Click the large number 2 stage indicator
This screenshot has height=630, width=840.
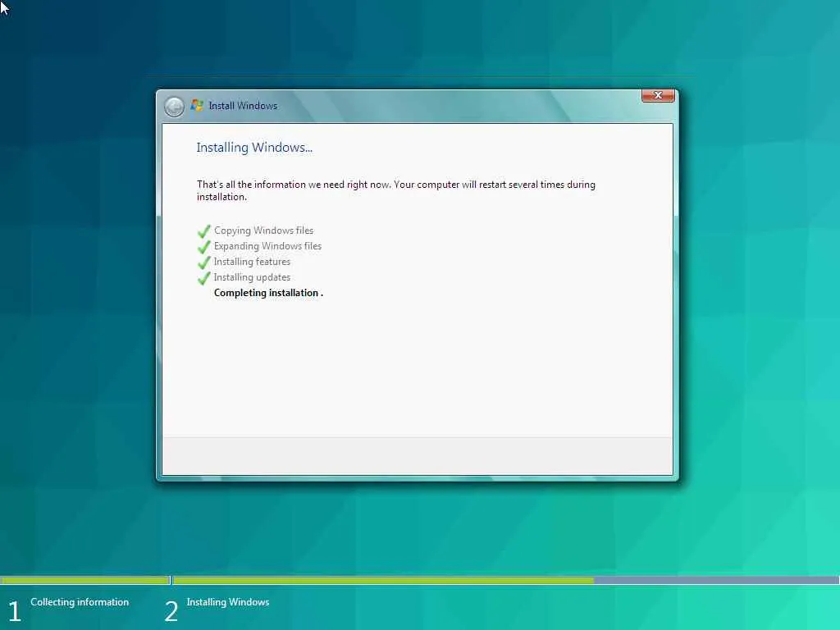point(171,611)
